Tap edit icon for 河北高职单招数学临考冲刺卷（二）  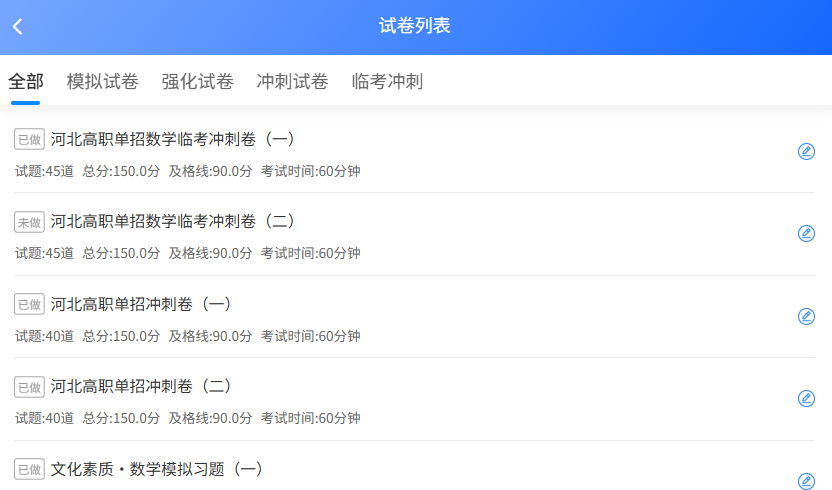(x=806, y=233)
